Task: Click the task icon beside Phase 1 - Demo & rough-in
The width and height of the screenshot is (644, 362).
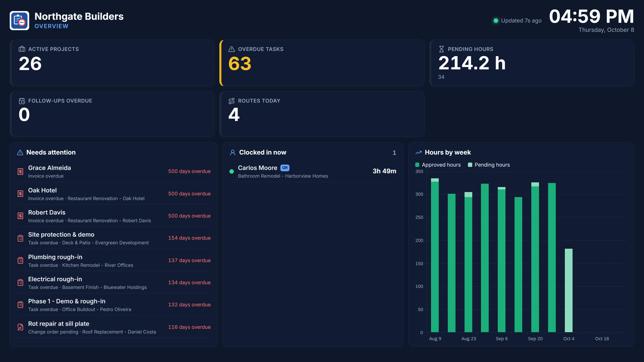Action: [x=20, y=305]
